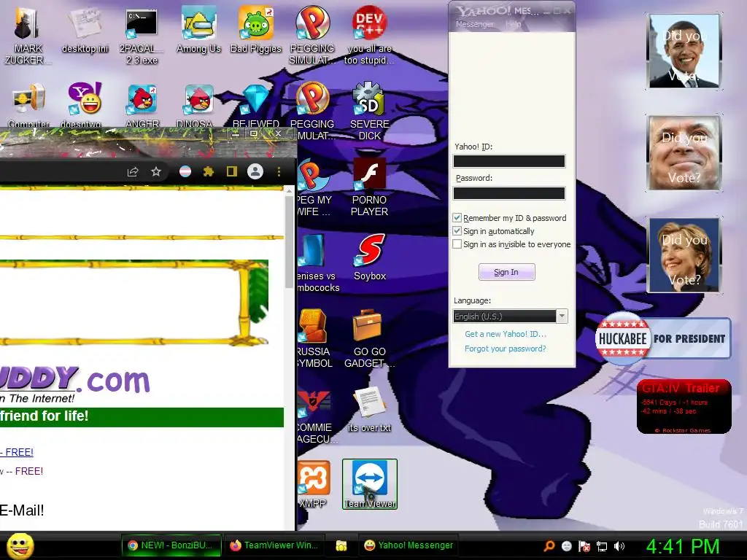Click Forgot your password link
The width and height of the screenshot is (747, 560).
(x=506, y=349)
